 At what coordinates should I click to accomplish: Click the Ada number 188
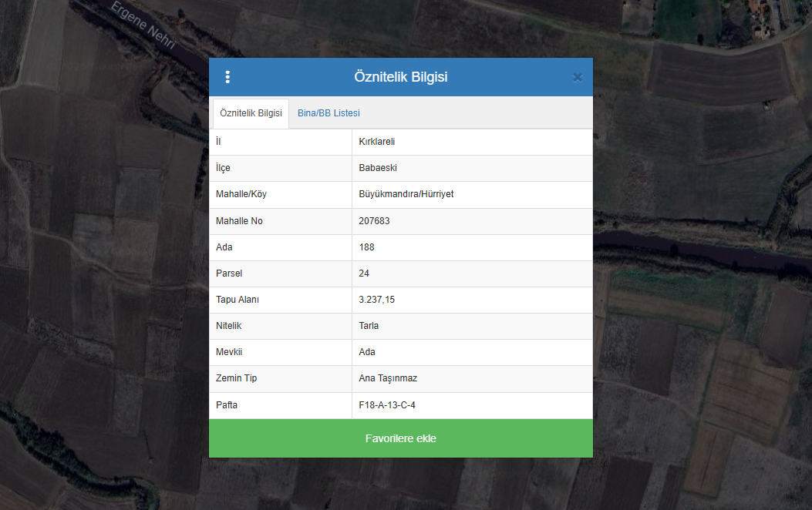[x=366, y=247]
